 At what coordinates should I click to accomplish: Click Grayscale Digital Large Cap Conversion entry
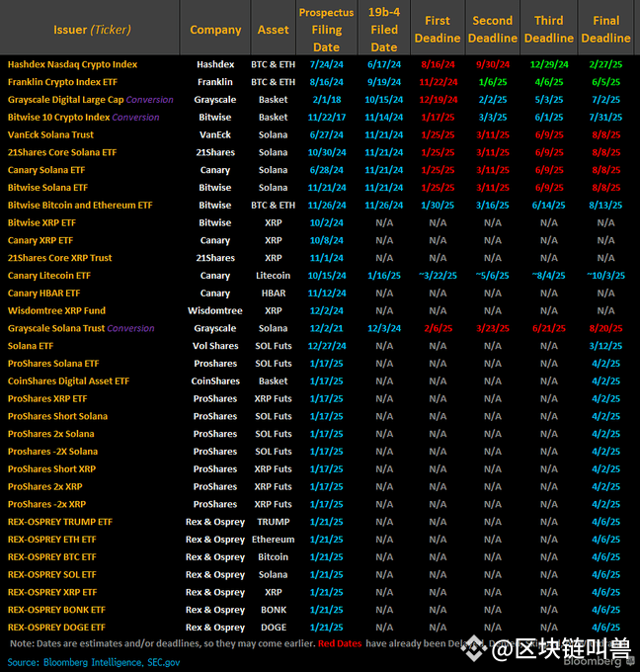tap(91, 100)
